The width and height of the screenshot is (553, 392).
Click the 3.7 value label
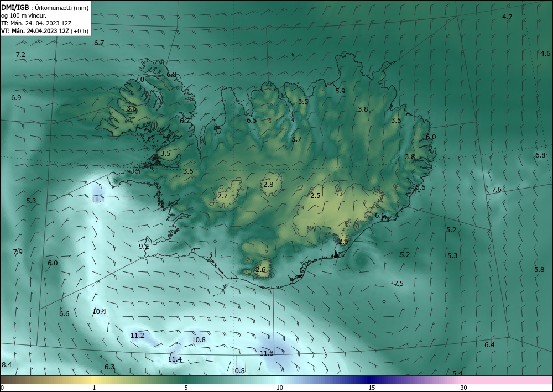click(296, 139)
